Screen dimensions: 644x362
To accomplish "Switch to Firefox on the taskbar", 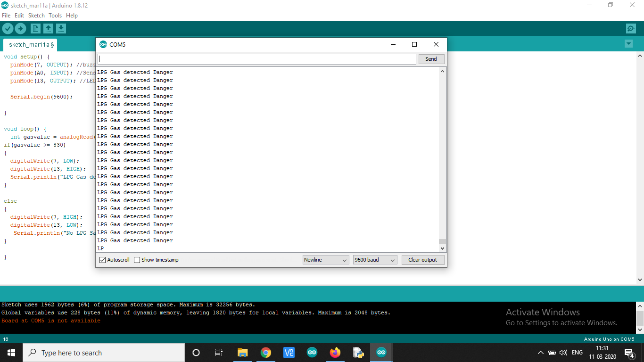I will (335, 353).
